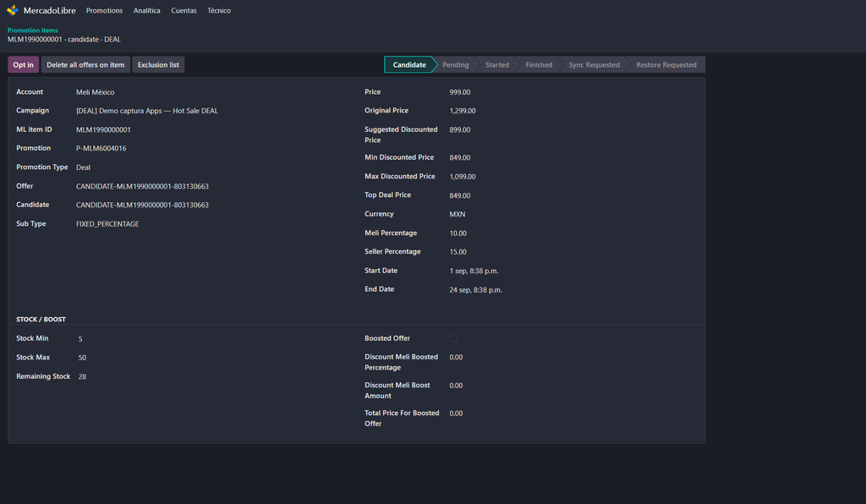The image size is (866, 504).
Task: Click the MercadoLibre handshake logo icon
Action: (13, 10)
